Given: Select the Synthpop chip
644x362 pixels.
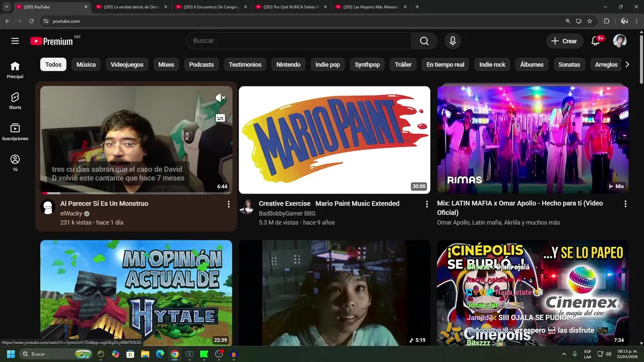Looking at the screenshot, I should pyautogui.click(x=367, y=64).
